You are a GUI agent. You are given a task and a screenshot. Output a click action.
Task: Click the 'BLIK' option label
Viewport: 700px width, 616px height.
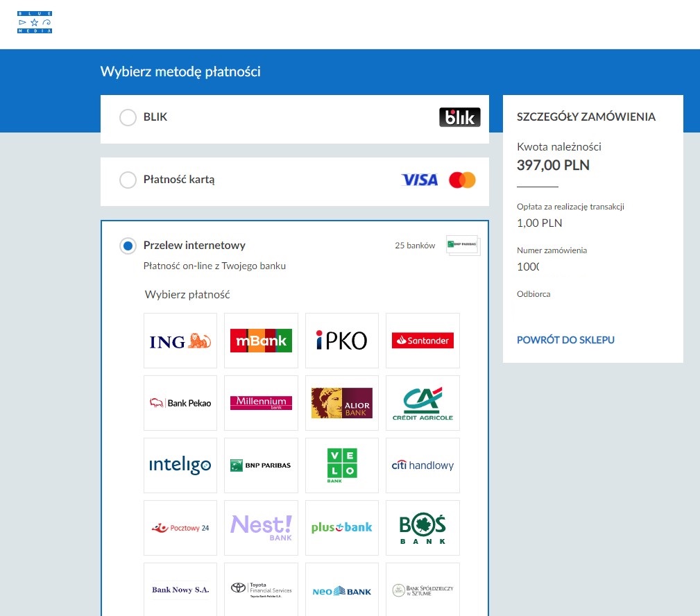tap(155, 117)
